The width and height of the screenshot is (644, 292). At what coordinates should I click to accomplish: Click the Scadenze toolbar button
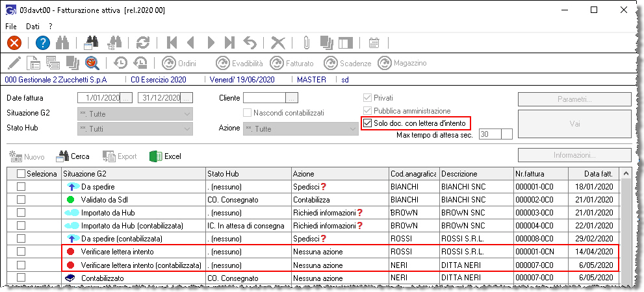coord(348,63)
